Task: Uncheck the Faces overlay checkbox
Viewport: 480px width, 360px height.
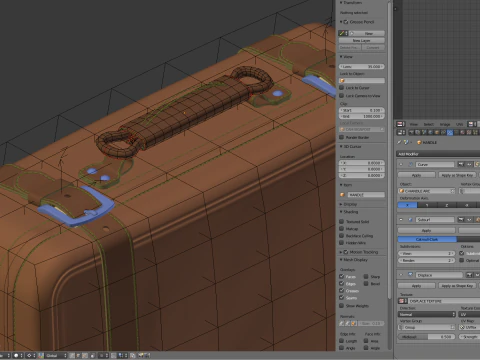Action: [x=341, y=276]
